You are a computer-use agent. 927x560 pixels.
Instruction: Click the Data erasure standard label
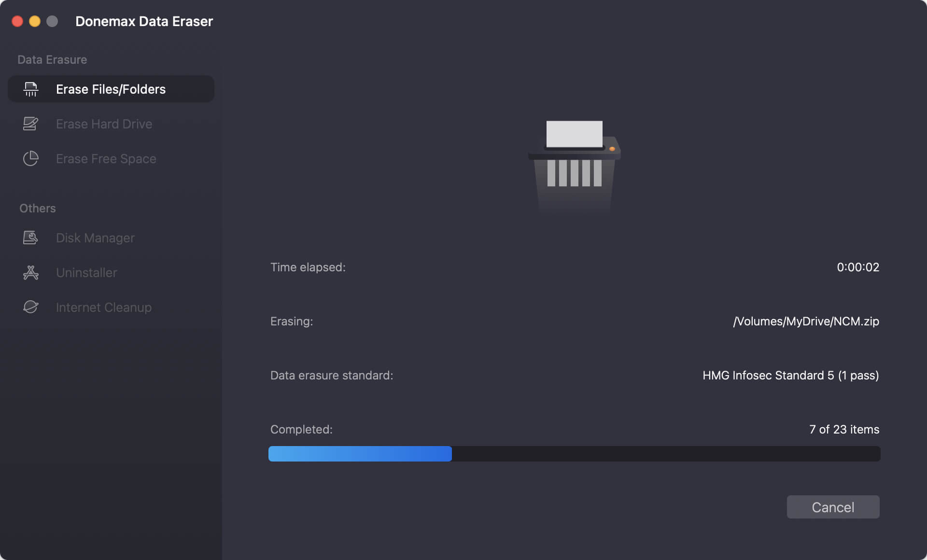click(x=332, y=375)
